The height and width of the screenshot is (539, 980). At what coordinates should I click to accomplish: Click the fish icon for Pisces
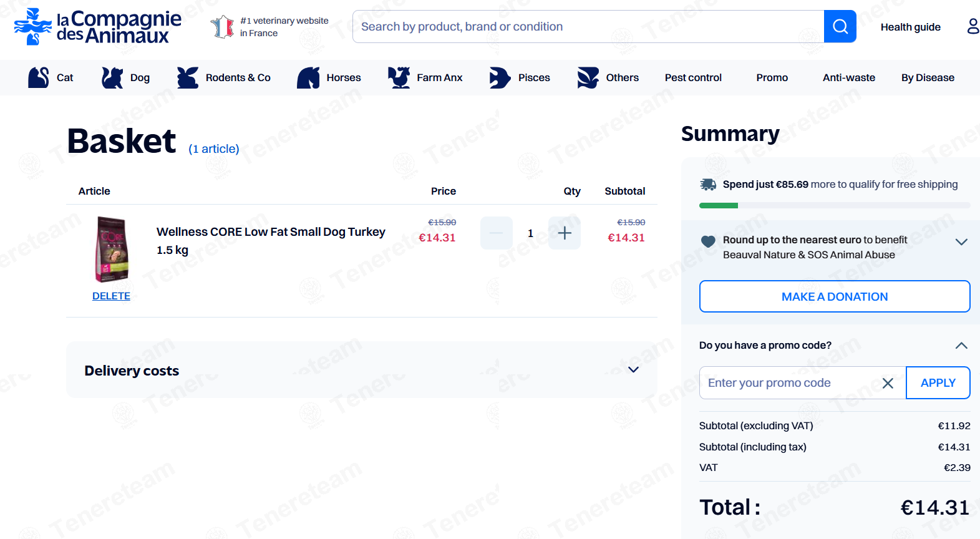(x=500, y=77)
